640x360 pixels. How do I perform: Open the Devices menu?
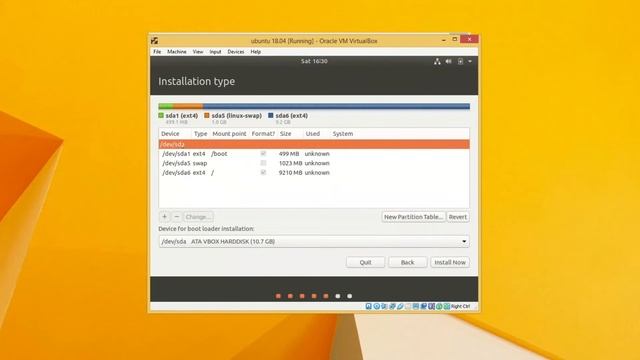tap(236, 52)
